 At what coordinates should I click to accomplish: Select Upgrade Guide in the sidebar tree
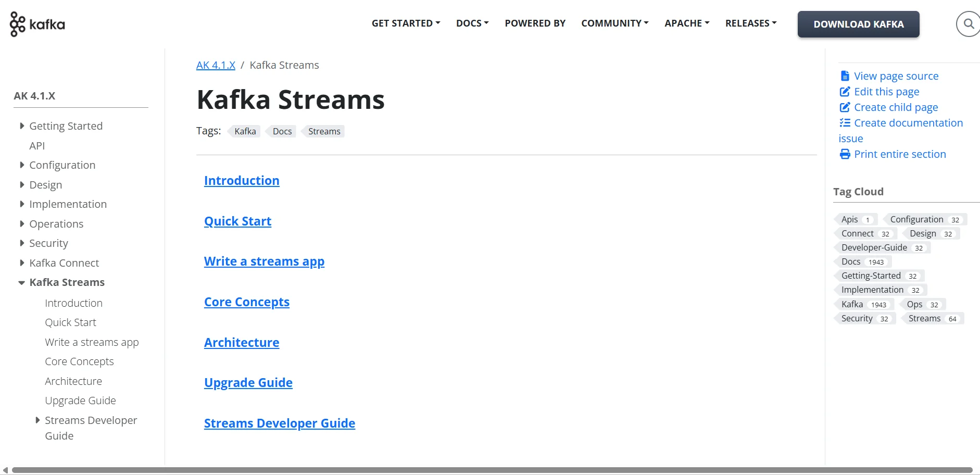tap(80, 401)
